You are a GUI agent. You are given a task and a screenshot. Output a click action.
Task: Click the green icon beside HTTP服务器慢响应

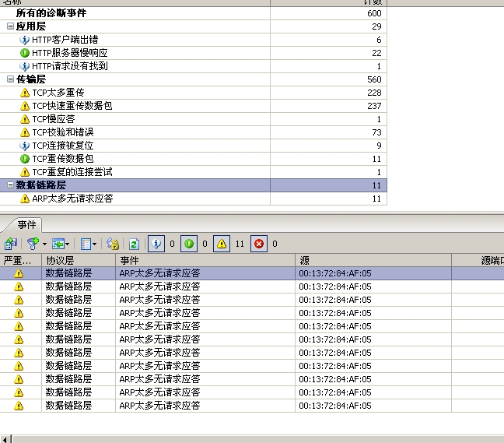(24, 53)
